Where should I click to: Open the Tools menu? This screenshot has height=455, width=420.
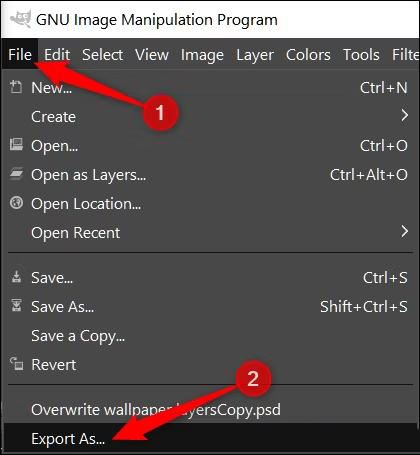pos(361,55)
